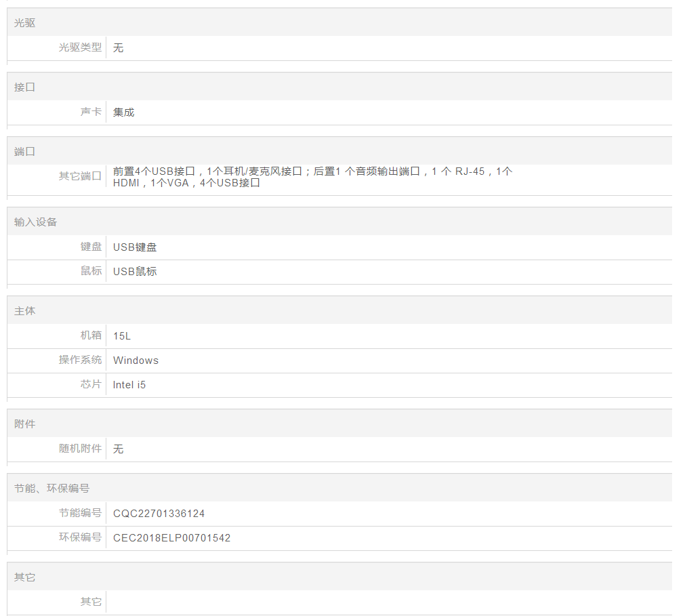Select the 光驱类型 row label

click(80, 47)
